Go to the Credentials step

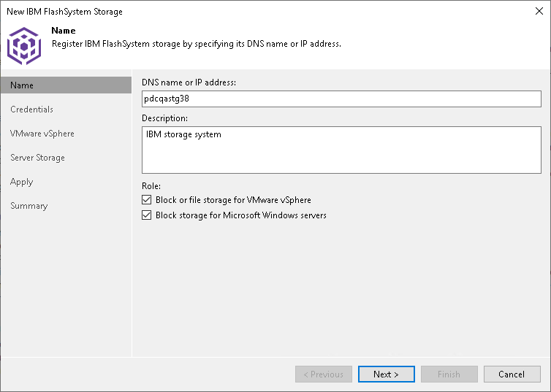click(31, 109)
